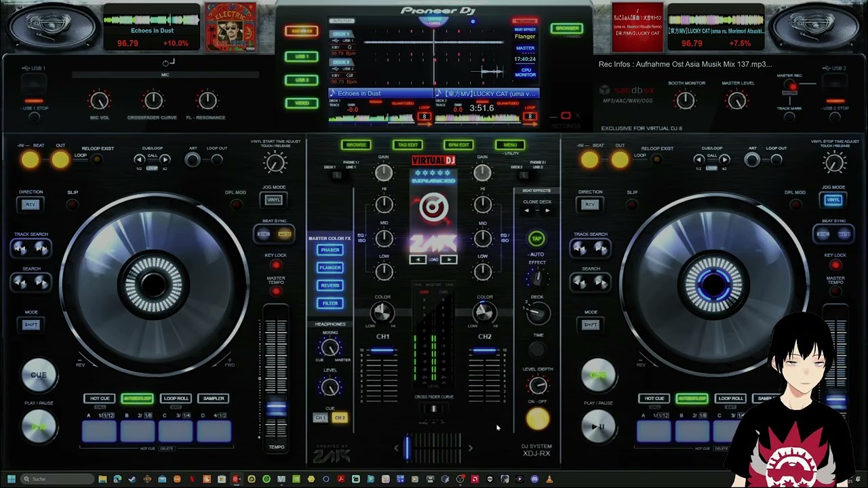Enable SLIP mode on left deck
The width and height of the screenshot is (868, 488).
(x=73, y=204)
